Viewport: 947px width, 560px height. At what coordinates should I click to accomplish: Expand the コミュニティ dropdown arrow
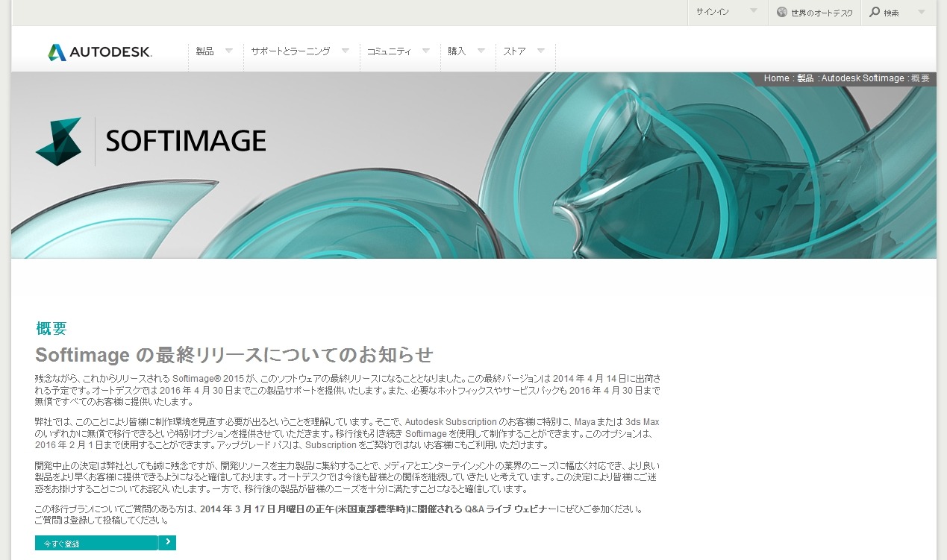[x=425, y=50]
